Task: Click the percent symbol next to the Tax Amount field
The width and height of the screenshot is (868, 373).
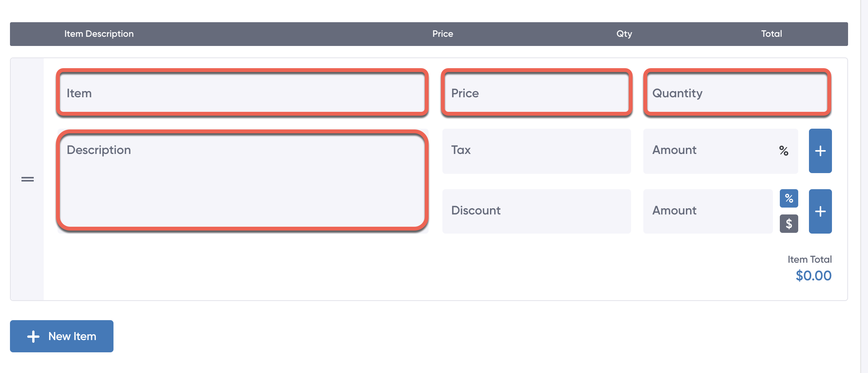Action: pyautogui.click(x=784, y=151)
